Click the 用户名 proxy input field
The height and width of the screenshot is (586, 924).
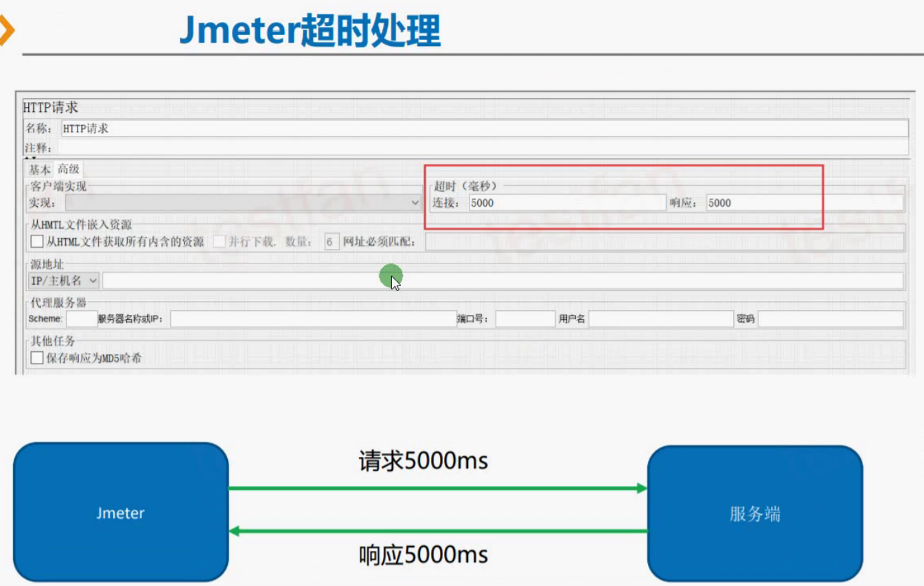coord(661,318)
